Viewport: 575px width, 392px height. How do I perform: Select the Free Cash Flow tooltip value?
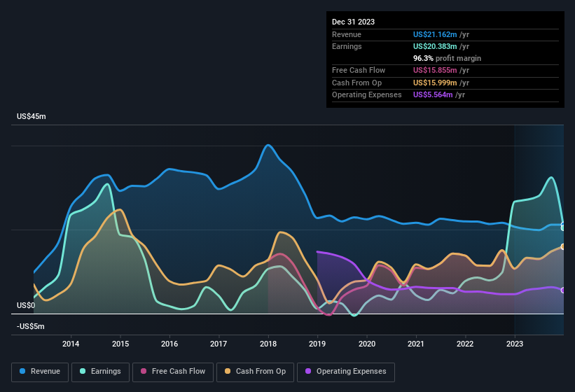[436, 71]
